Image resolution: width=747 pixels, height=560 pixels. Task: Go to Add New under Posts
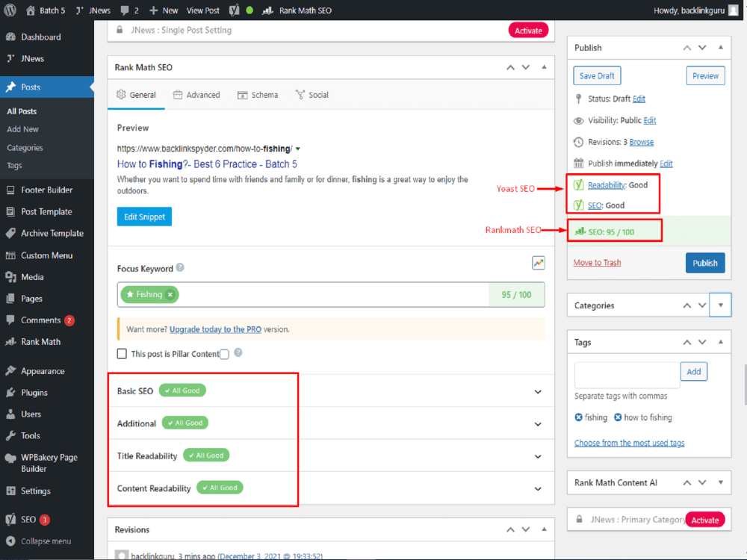[x=23, y=129]
